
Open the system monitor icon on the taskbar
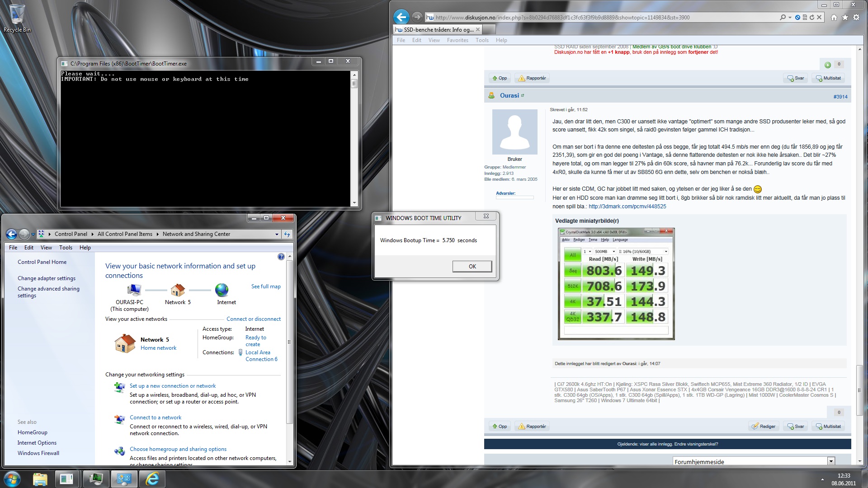(x=96, y=479)
